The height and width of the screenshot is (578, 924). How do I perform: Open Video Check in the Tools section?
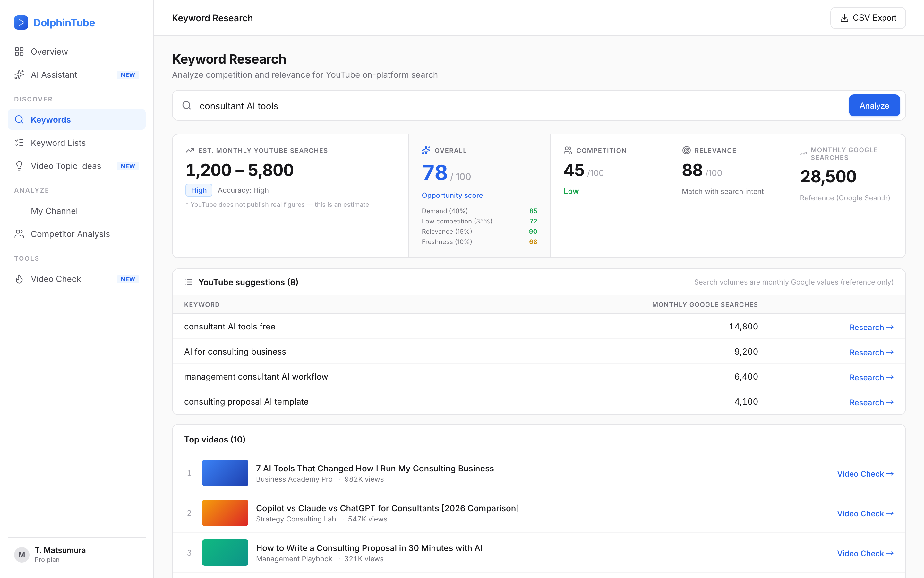(77, 279)
